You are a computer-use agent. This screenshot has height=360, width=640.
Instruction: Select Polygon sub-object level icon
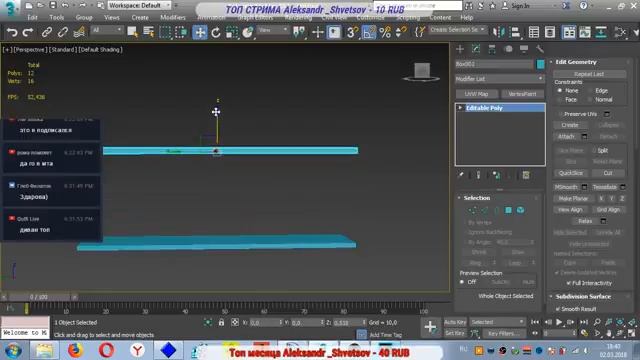pyautogui.click(x=508, y=210)
